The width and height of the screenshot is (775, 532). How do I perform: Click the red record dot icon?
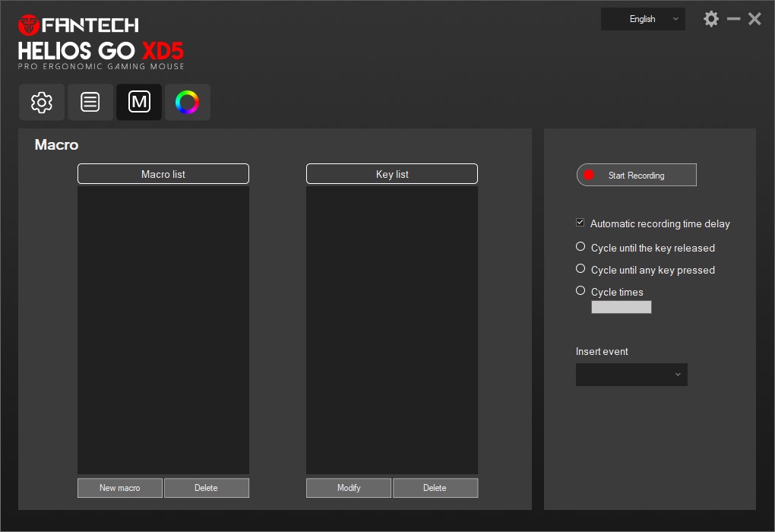(x=588, y=175)
